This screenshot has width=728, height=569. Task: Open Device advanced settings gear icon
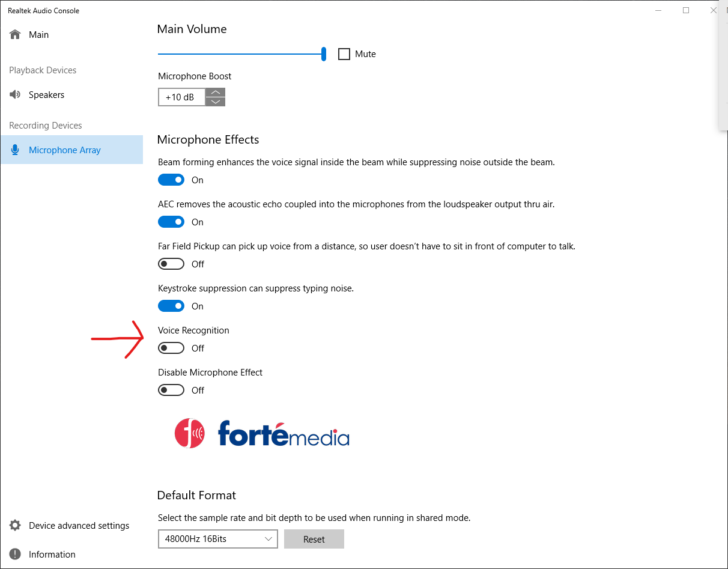[x=16, y=525]
